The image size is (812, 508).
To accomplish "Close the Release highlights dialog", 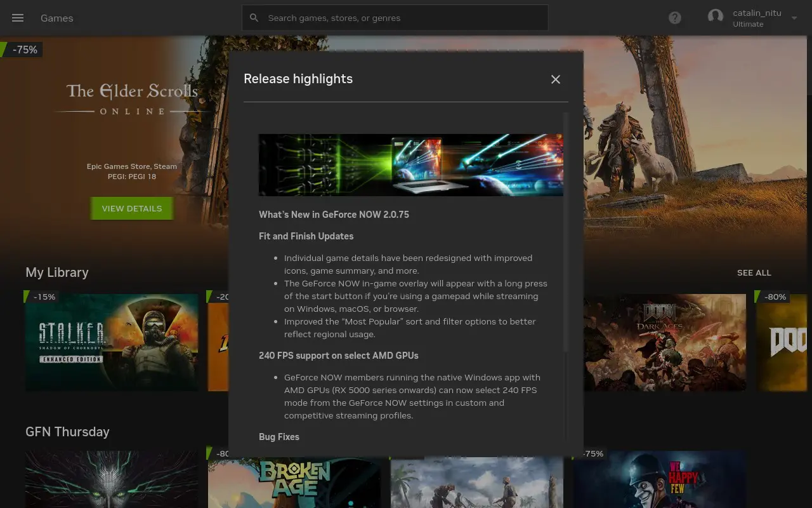I will pos(556,79).
